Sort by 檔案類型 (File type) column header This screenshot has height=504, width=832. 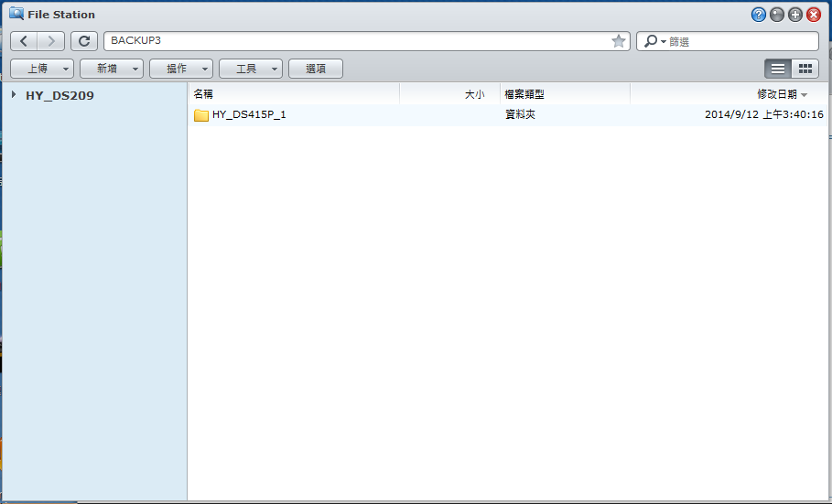click(565, 94)
